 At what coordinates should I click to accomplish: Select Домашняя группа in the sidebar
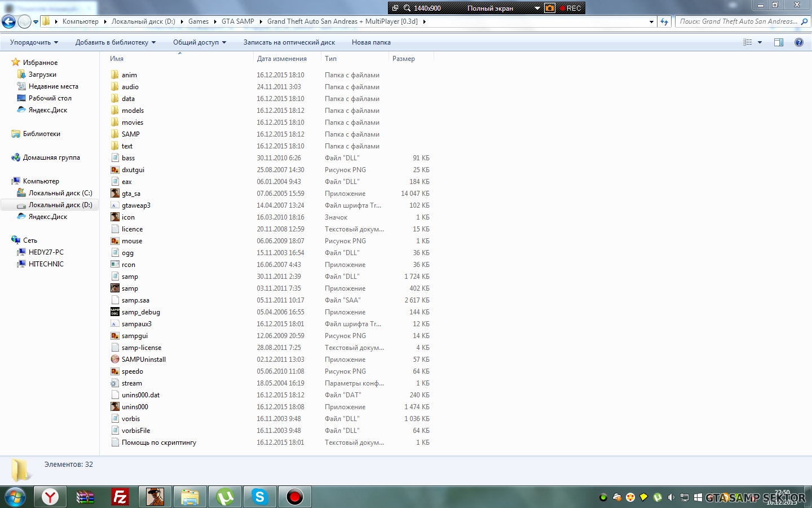pos(51,157)
